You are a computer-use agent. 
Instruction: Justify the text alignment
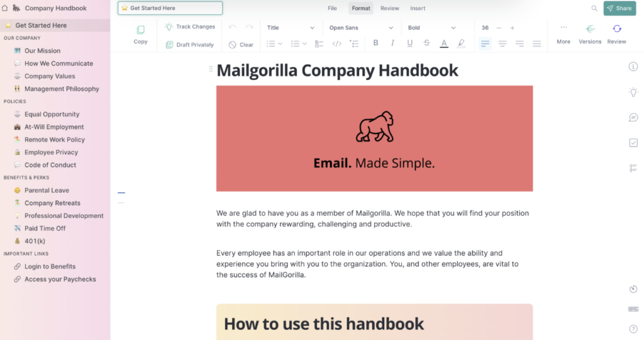(537, 43)
